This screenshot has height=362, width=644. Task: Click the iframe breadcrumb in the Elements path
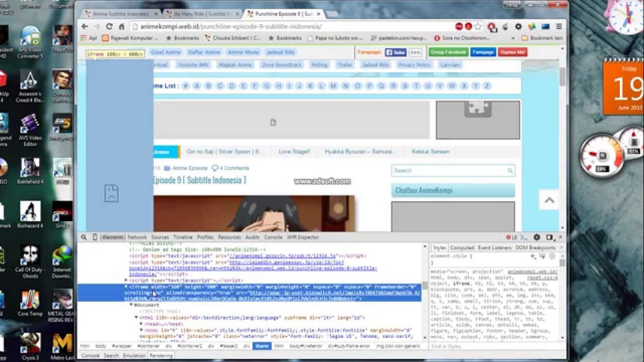(262, 346)
